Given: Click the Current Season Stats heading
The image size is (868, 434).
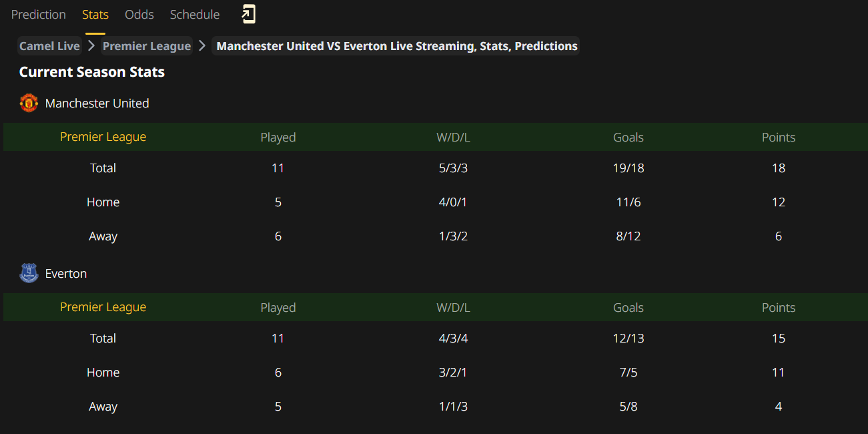Looking at the screenshot, I should tap(92, 72).
